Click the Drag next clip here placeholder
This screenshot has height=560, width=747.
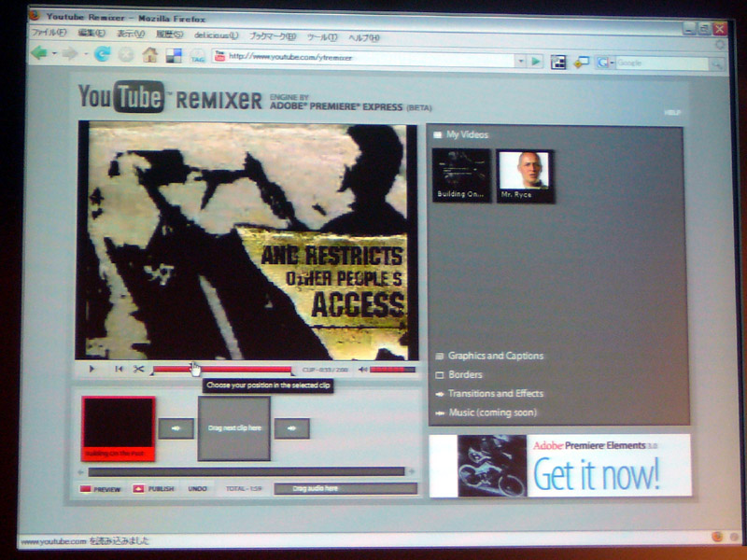coord(234,428)
